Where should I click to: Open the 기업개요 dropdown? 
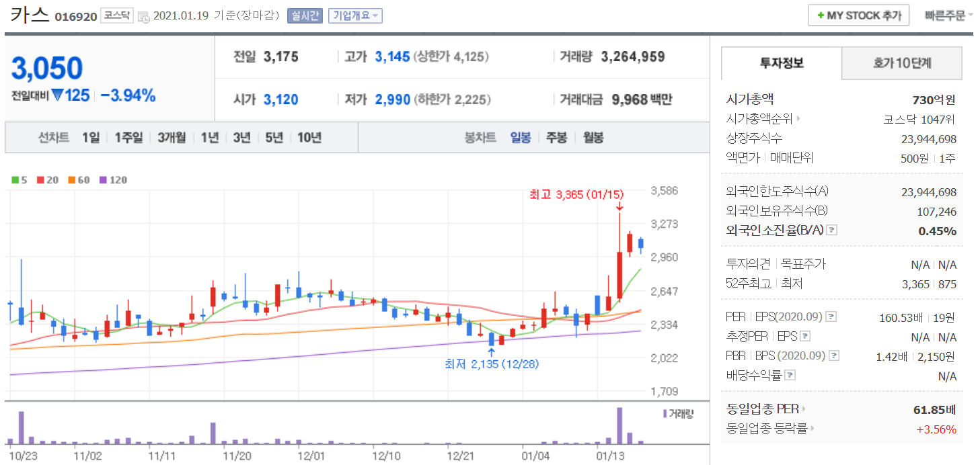(355, 15)
